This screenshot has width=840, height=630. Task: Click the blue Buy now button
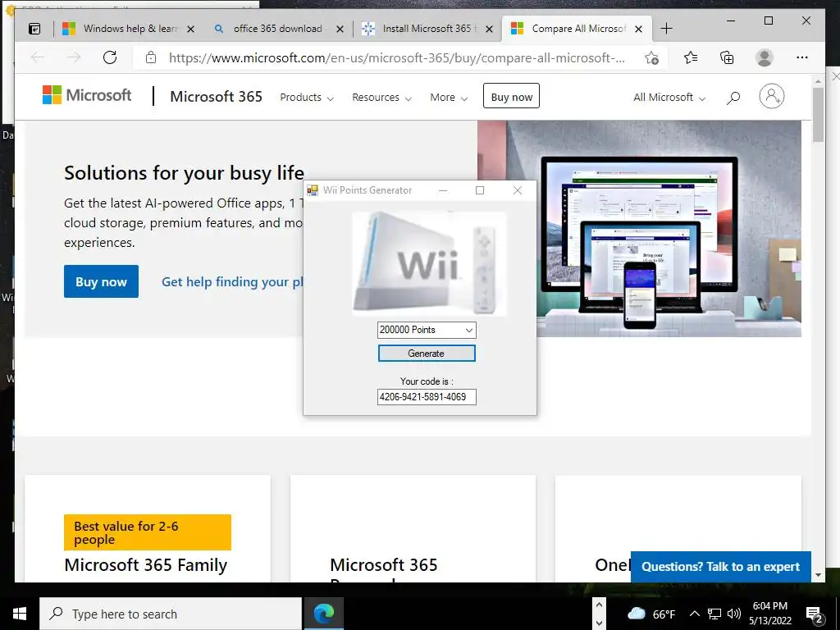pos(101,281)
